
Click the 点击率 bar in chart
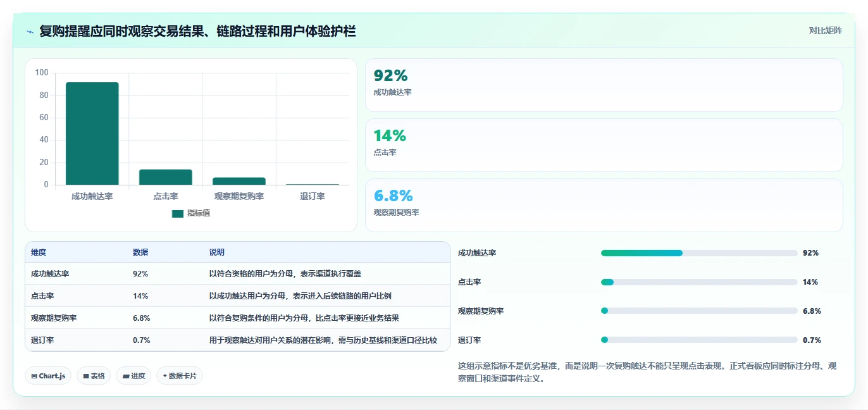[x=166, y=177]
